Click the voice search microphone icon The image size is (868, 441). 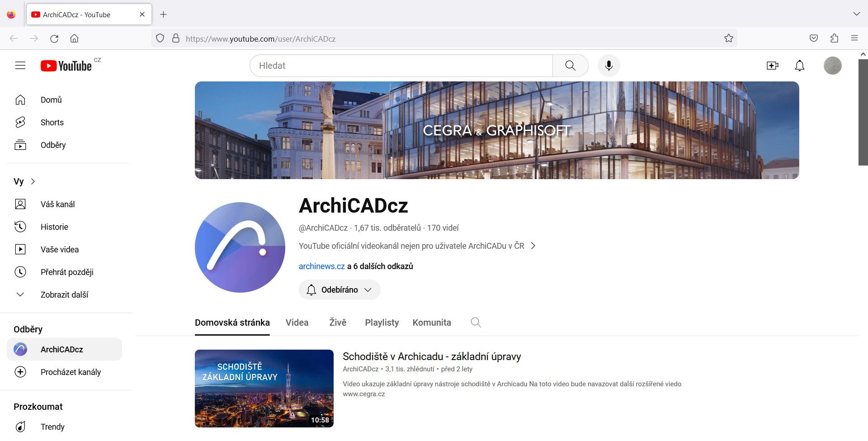tap(609, 66)
